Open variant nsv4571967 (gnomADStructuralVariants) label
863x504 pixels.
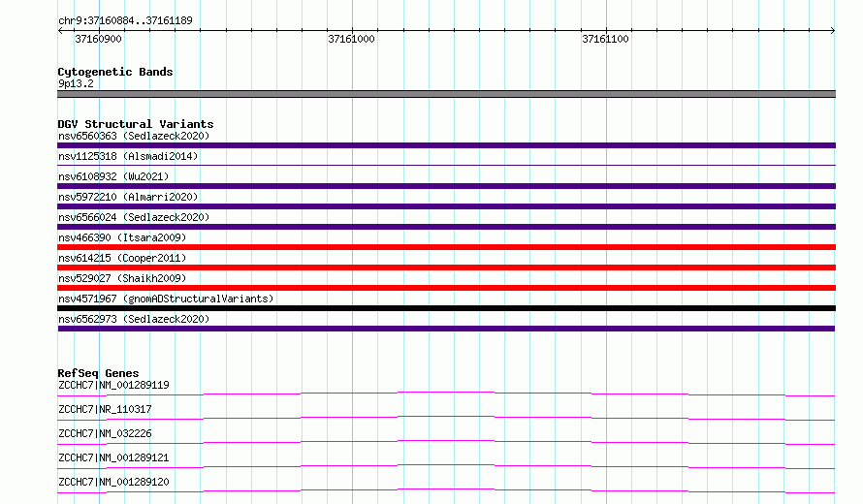click(x=166, y=299)
